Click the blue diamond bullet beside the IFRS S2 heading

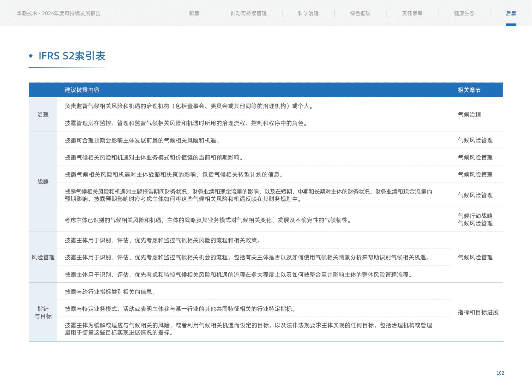pyautogui.click(x=31, y=56)
